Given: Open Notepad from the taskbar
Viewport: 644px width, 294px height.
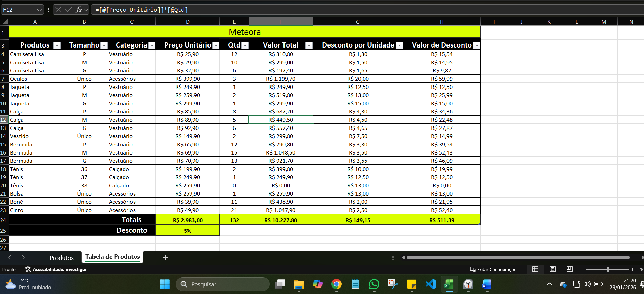Looking at the screenshot, I should click(x=355, y=284).
